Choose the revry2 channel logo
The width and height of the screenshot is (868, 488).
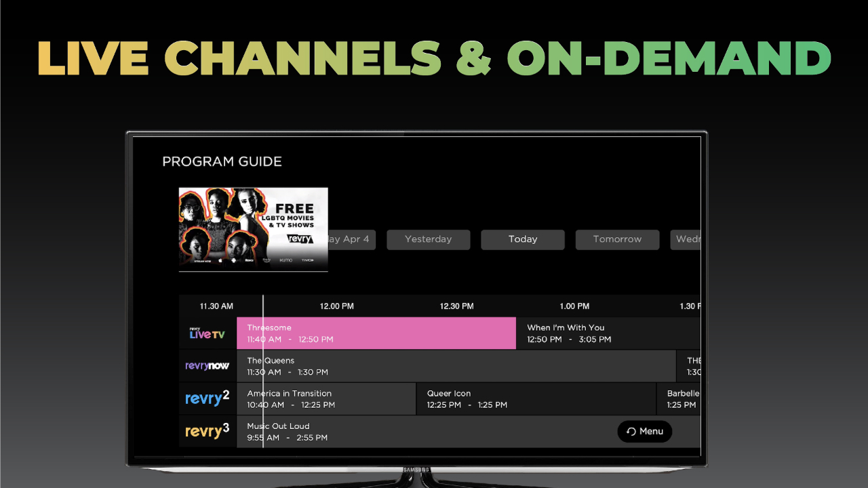pos(207,399)
